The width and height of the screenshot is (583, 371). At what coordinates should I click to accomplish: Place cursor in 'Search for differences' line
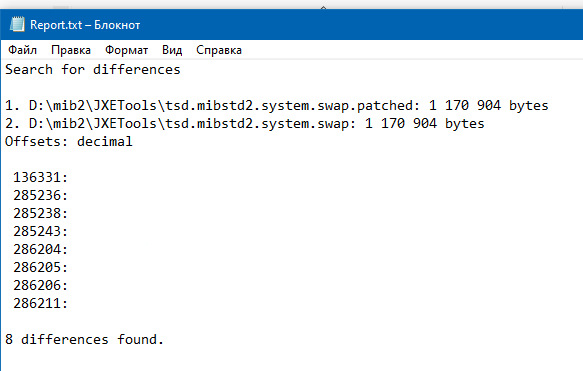coord(93,70)
